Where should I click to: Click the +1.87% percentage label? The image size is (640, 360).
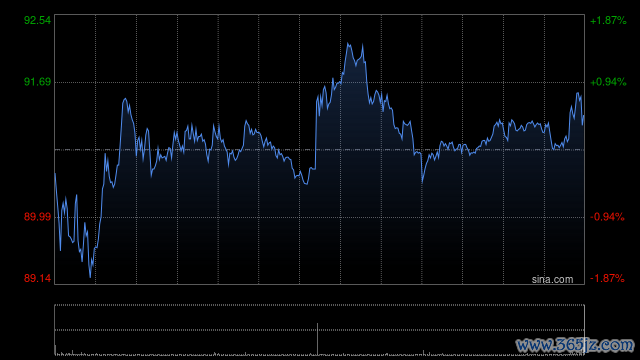(x=608, y=20)
